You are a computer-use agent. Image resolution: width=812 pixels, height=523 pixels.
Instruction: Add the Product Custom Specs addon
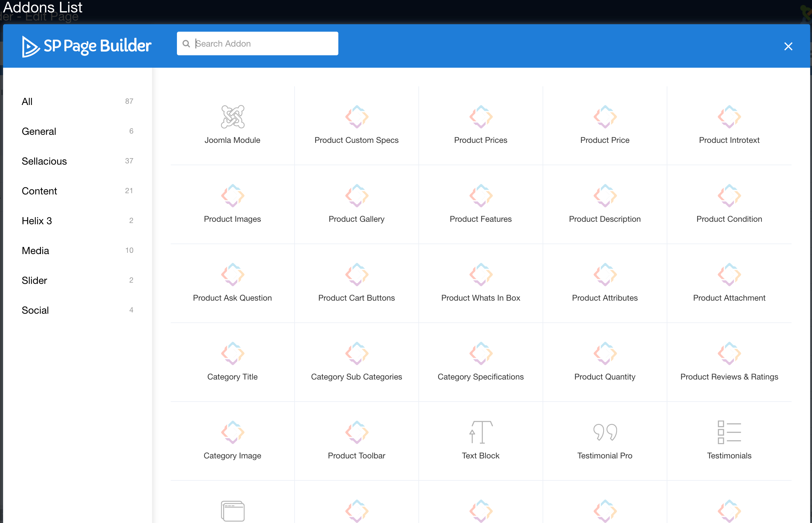(356, 125)
